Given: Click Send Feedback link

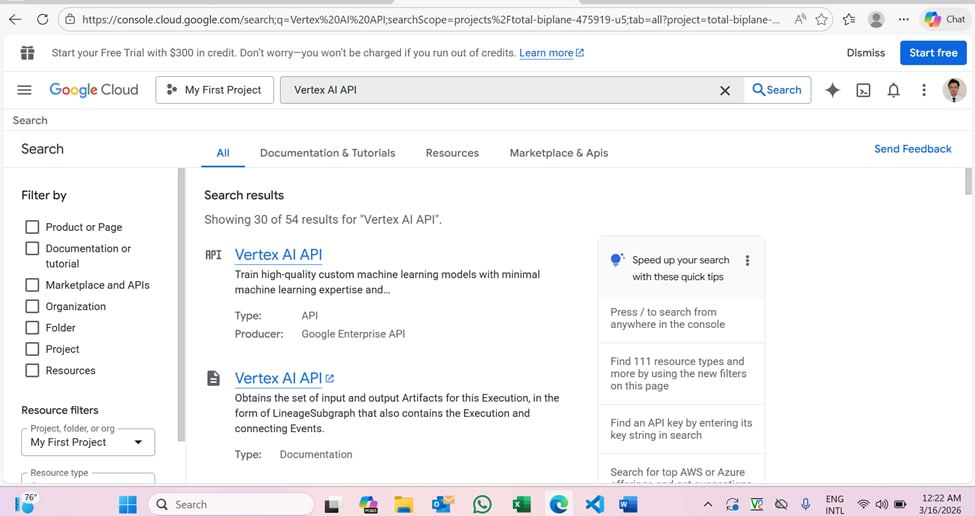Looking at the screenshot, I should tap(913, 149).
